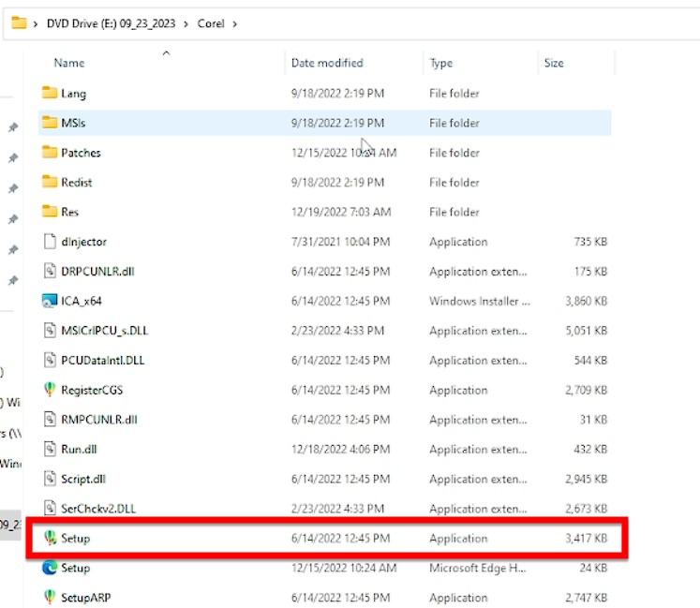Sort by the Size column header
This screenshot has width=700, height=608.
pos(554,63)
